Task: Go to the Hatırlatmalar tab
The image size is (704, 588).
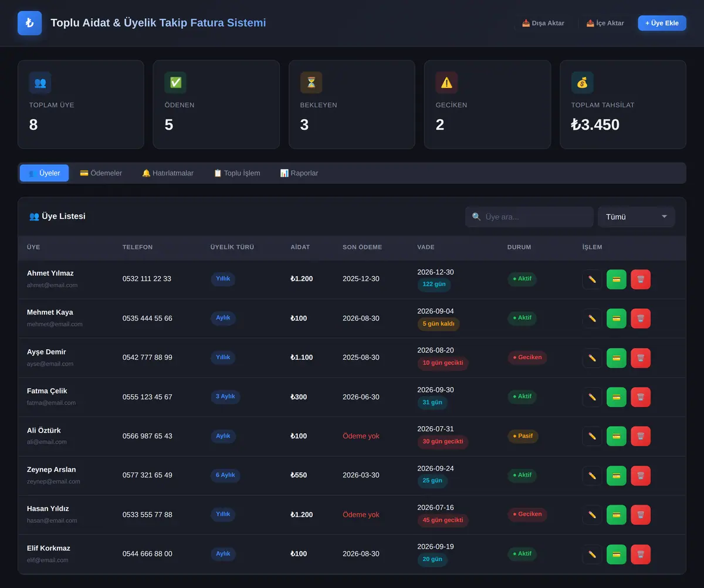Action: 168,173
